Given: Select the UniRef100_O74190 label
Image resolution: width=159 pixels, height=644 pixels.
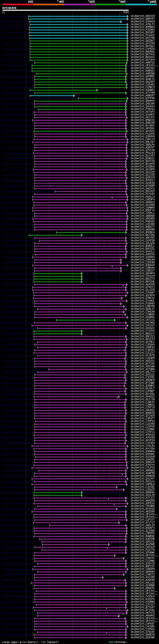Looking at the screenshot, I should [143, 632].
